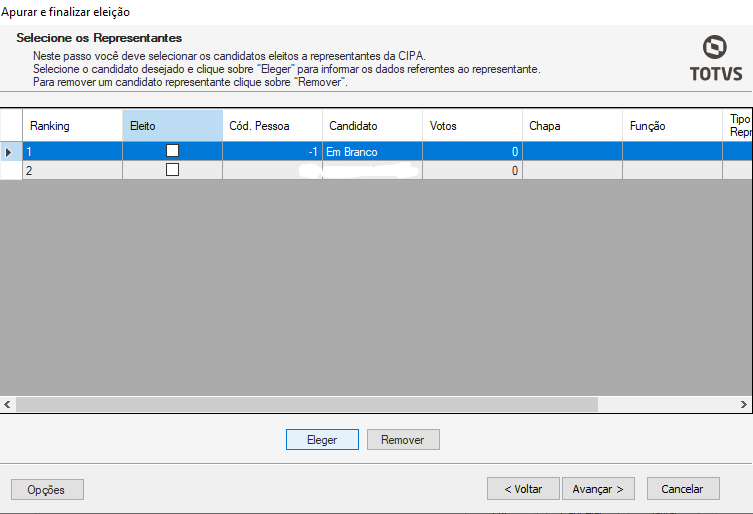The height and width of the screenshot is (514, 753).
Task: Click the Remover button
Action: (403, 440)
